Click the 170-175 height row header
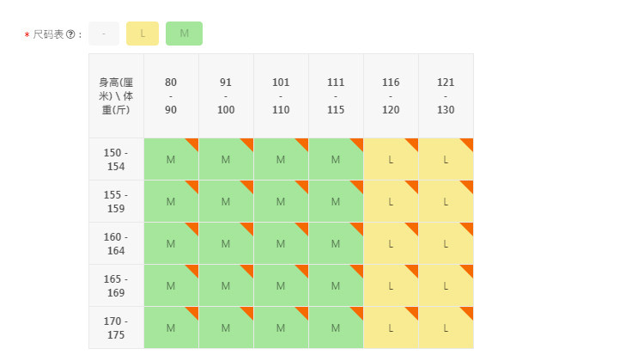The image size is (644, 361). click(116, 327)
